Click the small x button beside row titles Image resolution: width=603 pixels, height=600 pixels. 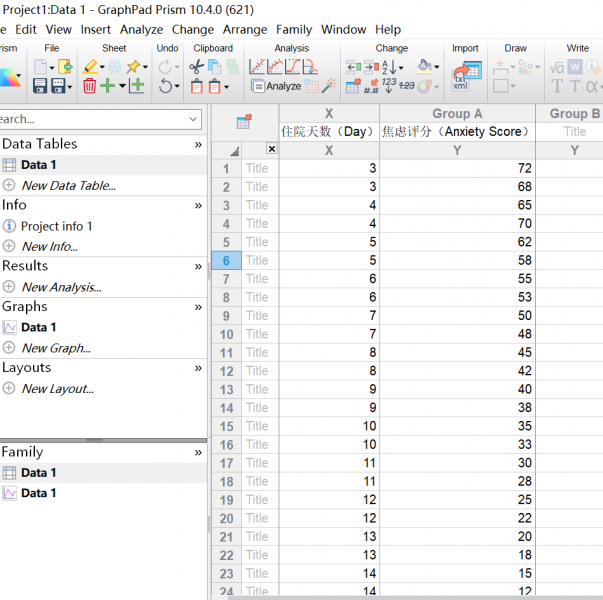click(x=271, y=149)
